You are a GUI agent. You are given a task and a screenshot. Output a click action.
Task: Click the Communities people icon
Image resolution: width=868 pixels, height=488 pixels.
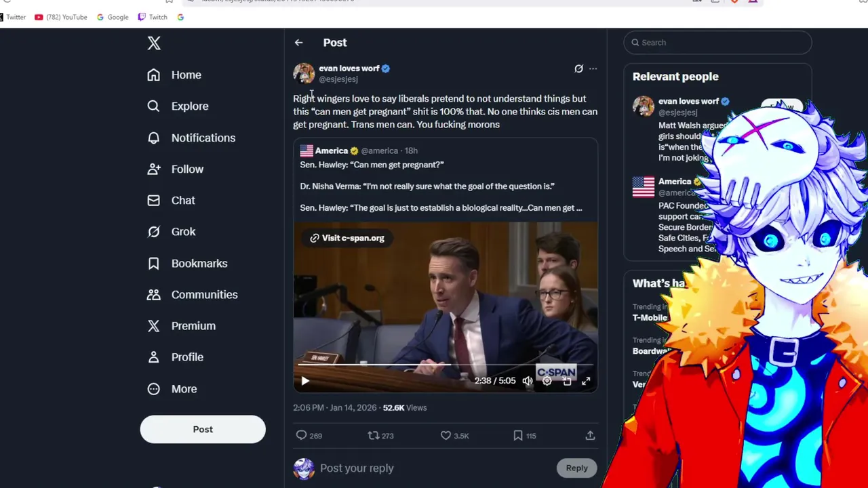pos(154,294)
